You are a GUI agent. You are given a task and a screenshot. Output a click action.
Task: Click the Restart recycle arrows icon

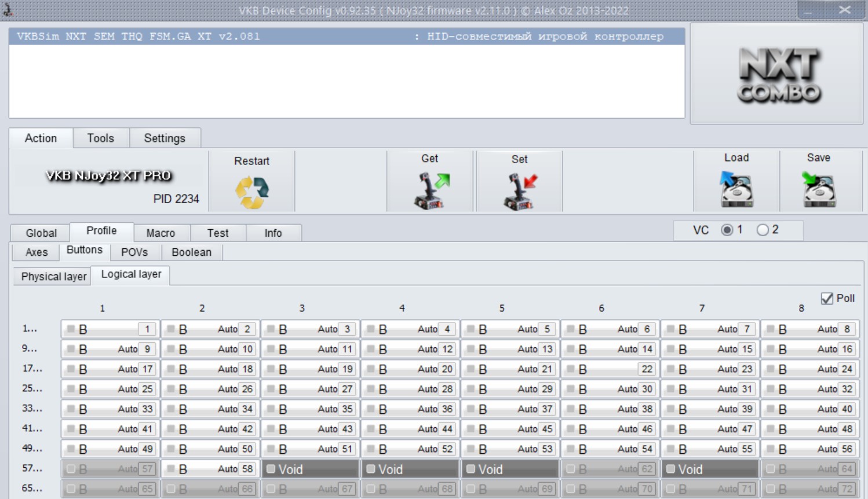(x=252, y=192)
